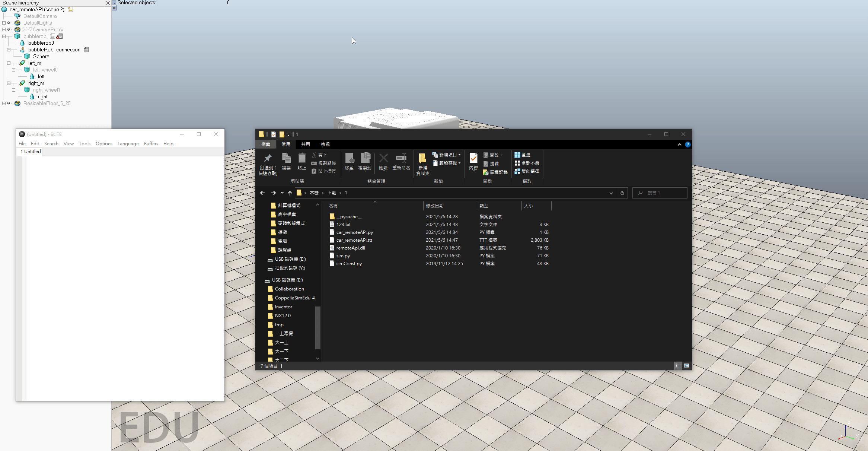The width and height of the screenshot is (868, 451).
Task: Open bubblerob's child script icon
Action: (x=52, y=36)
